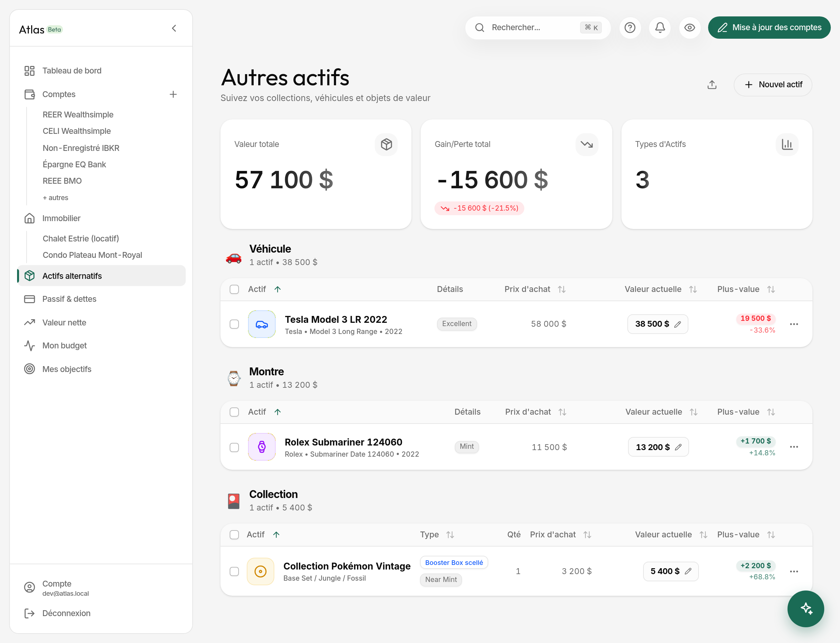Edit Tesla current value 38 500 $
The image size is (840, 643).
(x=657, y=324)
